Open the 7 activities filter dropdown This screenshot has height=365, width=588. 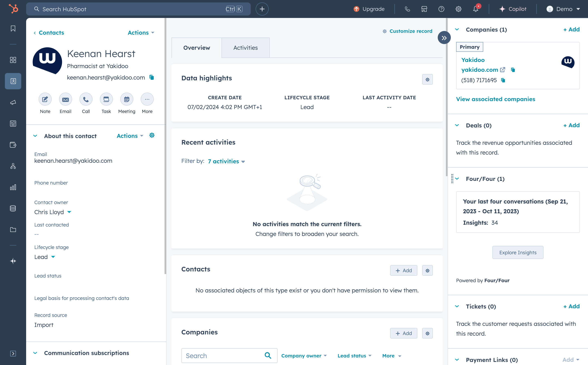(x=226, y=161)
